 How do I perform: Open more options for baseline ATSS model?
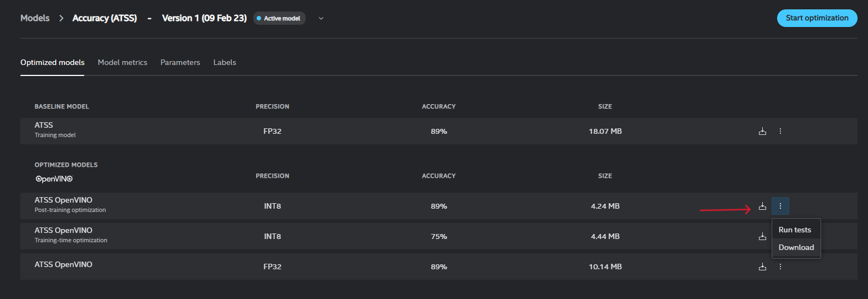tap(780, 131)
